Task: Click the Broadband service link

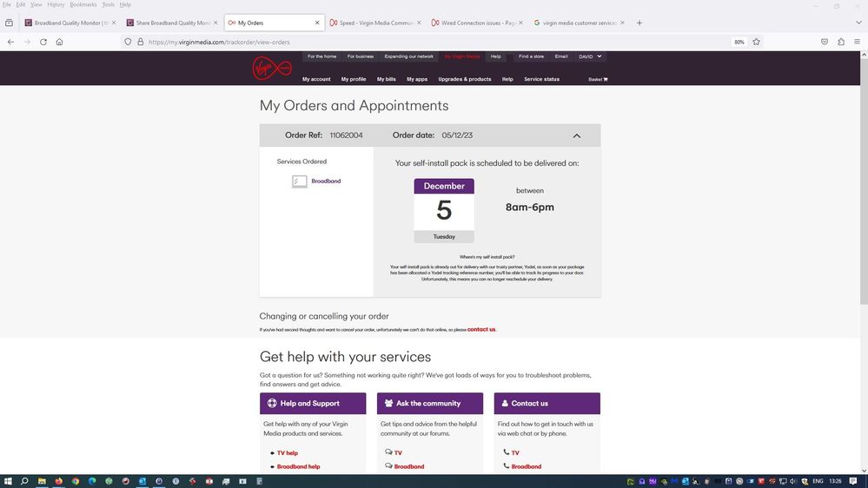Action: click(326, 181)
